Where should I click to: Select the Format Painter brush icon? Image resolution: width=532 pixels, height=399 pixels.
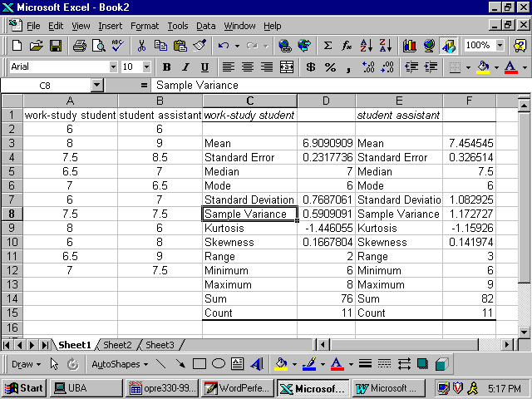click(199, 46)
